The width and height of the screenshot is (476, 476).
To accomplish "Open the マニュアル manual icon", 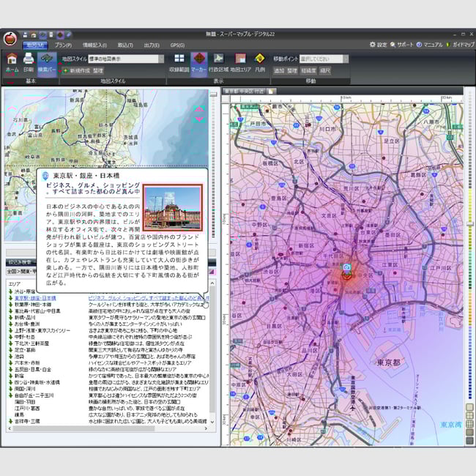I will 429,45.
